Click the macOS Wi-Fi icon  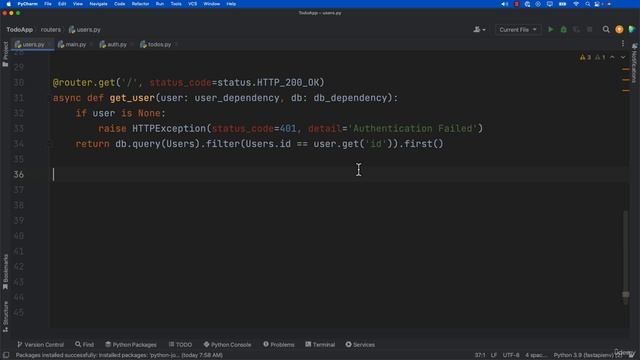576,4
